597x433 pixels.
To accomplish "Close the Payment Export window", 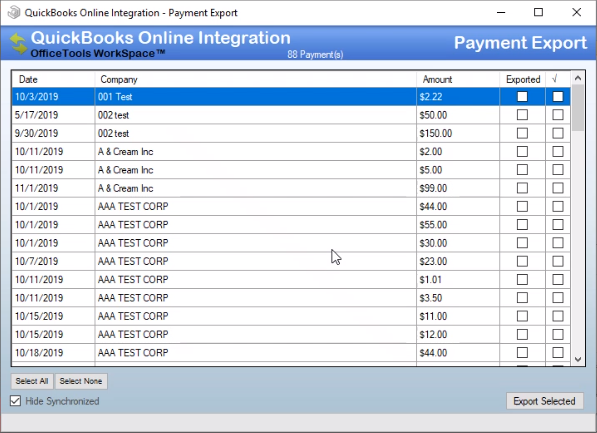I will click(x=576, y=12).
